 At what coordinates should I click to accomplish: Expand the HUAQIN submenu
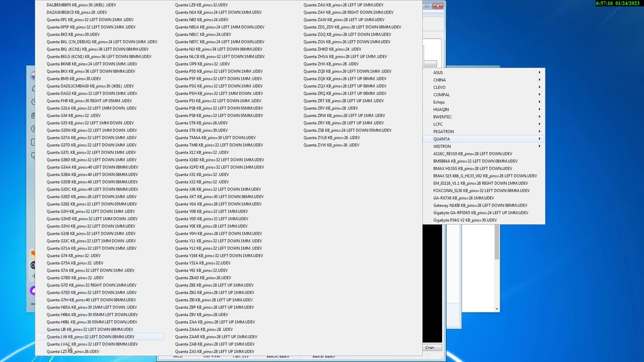pyautogui.click(x=484, y=110)
